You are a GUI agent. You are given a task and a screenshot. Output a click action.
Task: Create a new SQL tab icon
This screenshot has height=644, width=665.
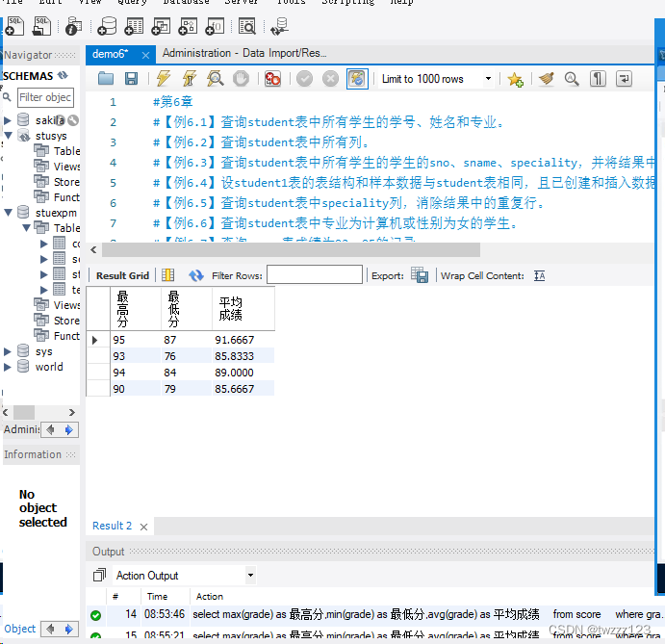click(14, 26)
